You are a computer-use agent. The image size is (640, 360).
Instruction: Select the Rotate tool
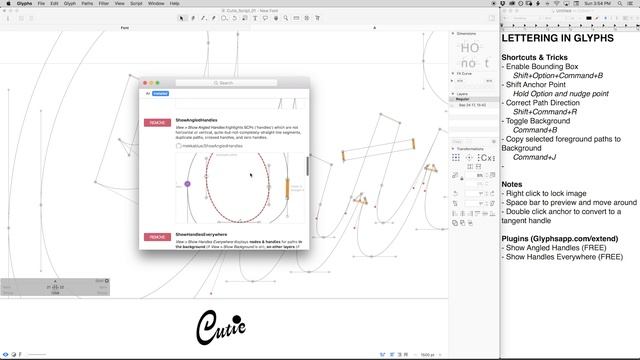click(x=234, y=18)
